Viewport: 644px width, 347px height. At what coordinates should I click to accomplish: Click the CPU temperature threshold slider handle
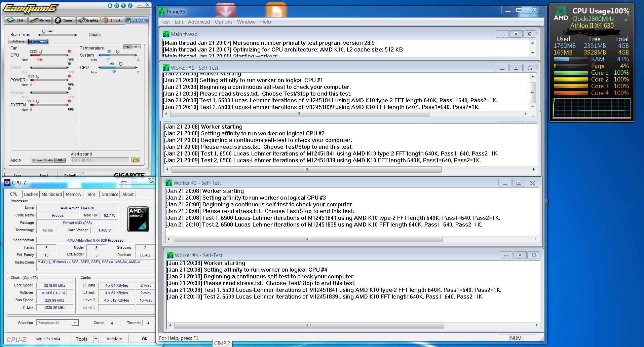click(121, 64)
